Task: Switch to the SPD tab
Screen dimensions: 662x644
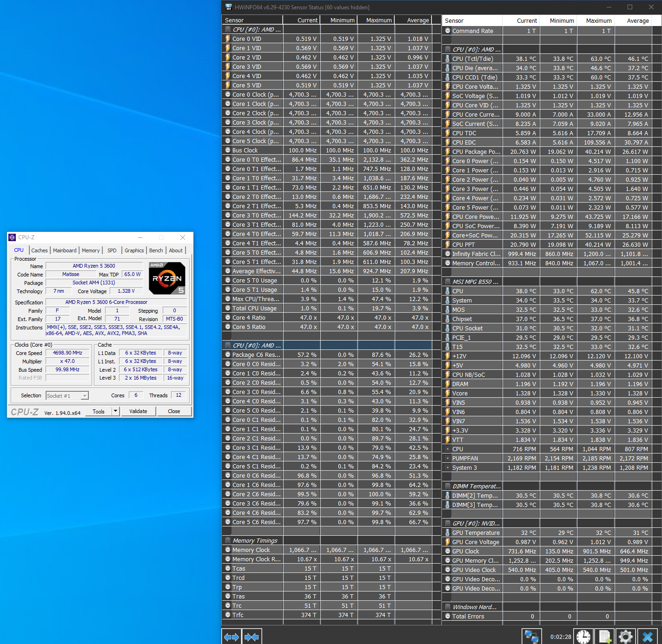Action: click(x=112, y=250)
